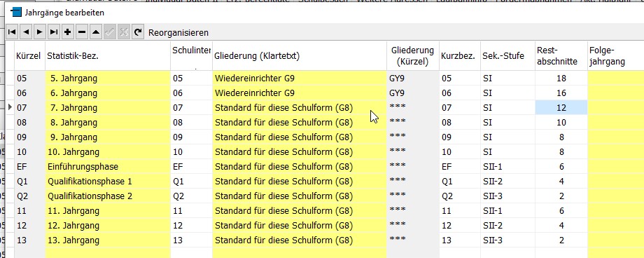Select Wiedereinrichter G9 cell for 5. Jahrgang
Viewport: 644px width, 258px height.
300,79
